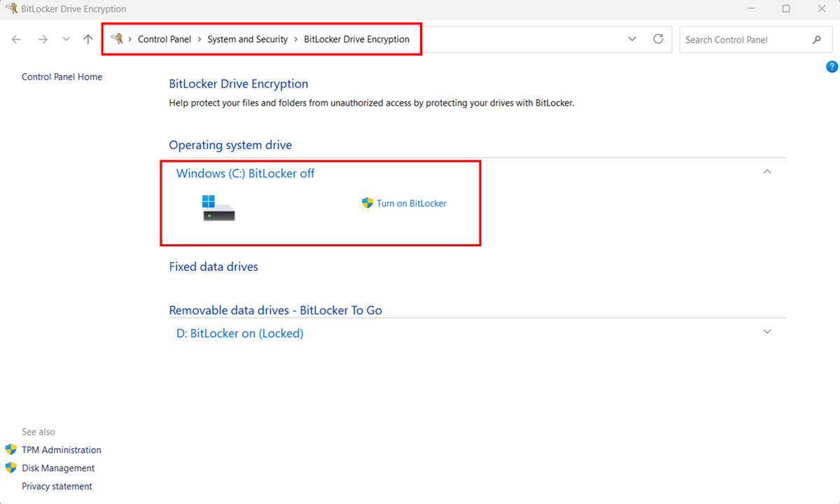
Task: Open TPM Administration
Action: [61, 450]
